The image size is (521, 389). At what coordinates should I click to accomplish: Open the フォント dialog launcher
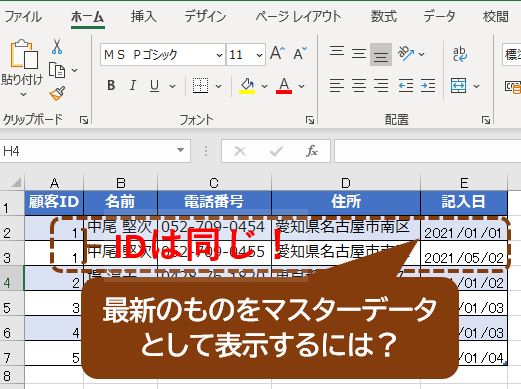[x=310, y=120]
